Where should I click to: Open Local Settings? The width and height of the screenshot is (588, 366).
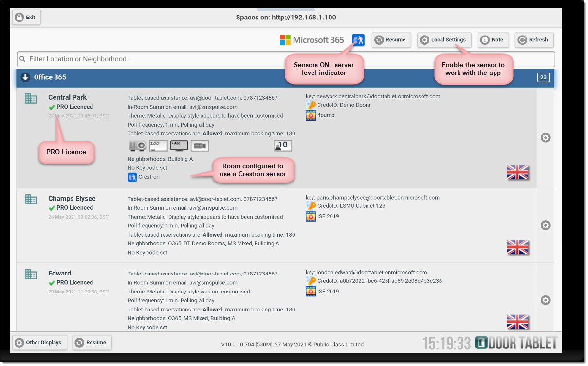tap(443, 40)
